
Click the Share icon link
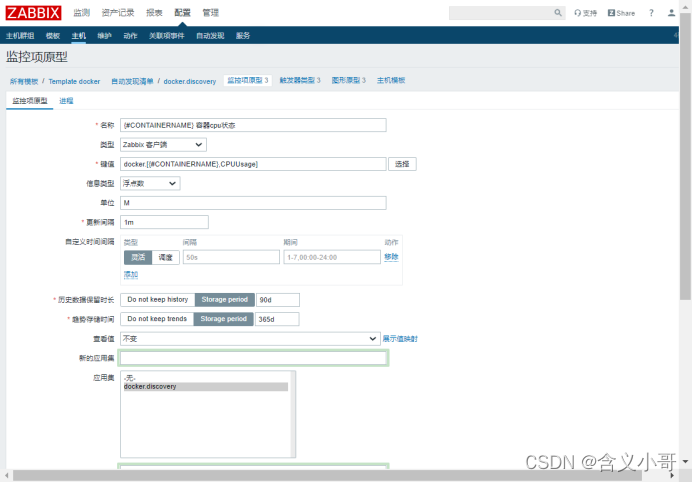[621, 13]
